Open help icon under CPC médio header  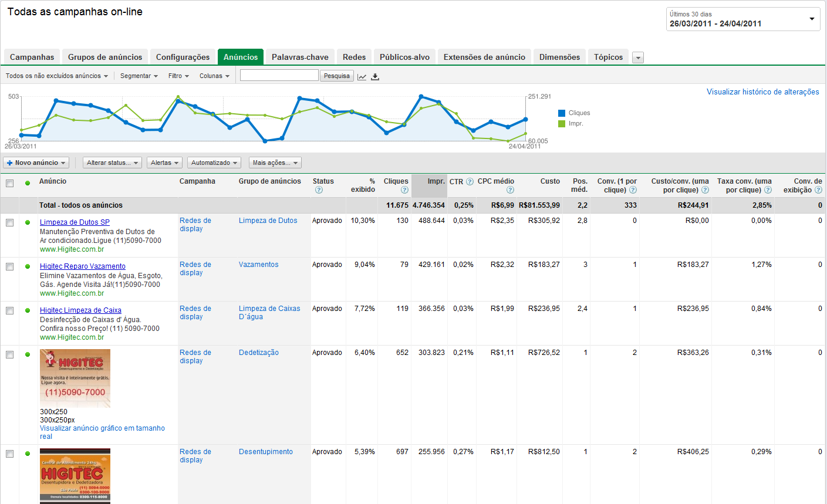(510, 190)
